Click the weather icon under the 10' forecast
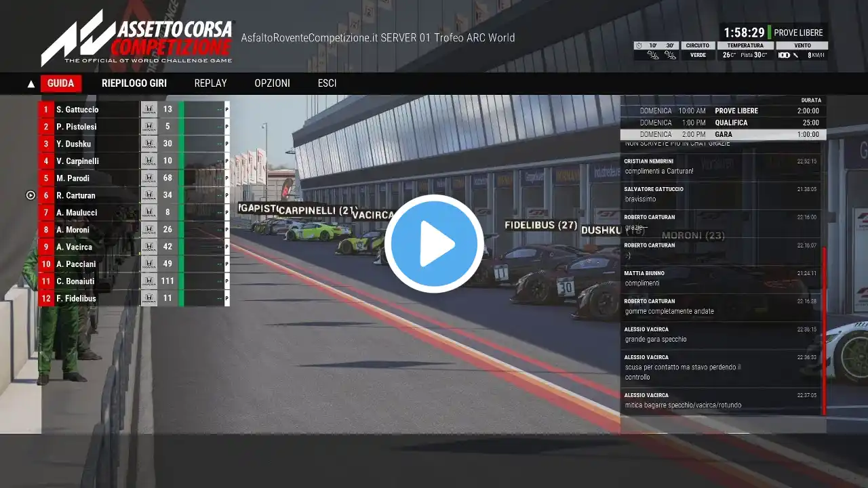 653,55
